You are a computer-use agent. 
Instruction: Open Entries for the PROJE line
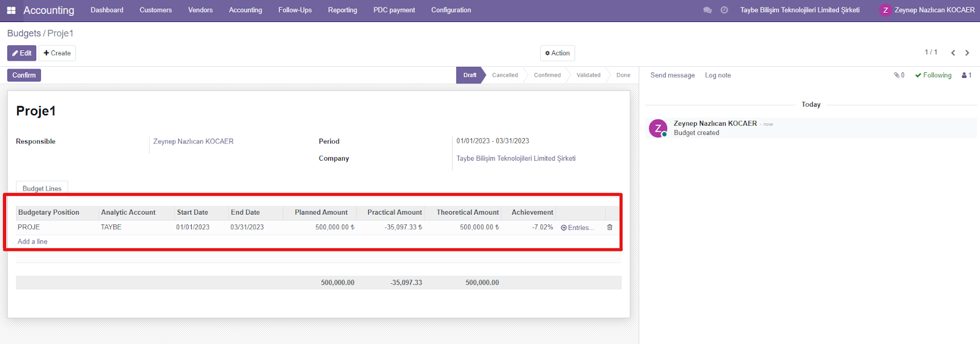tap(577, 227)
